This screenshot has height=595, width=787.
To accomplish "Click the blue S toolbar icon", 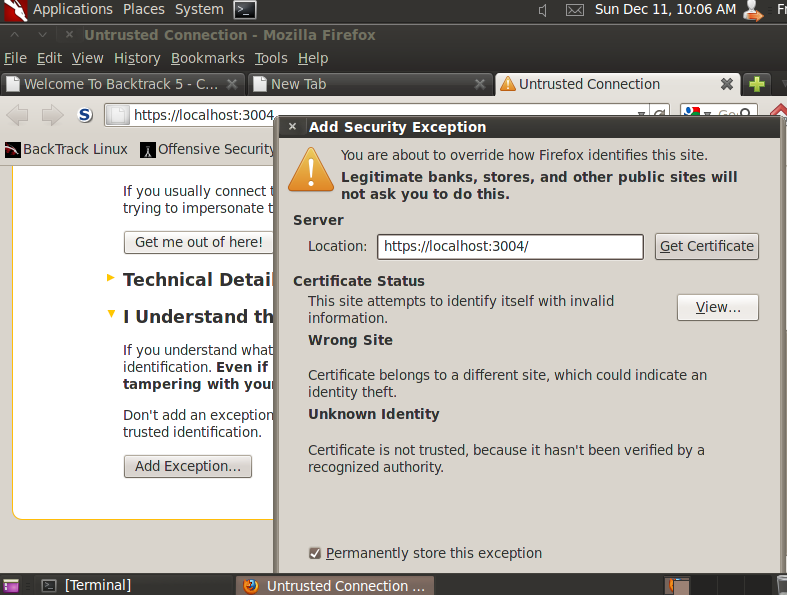I will pos(85,115).
